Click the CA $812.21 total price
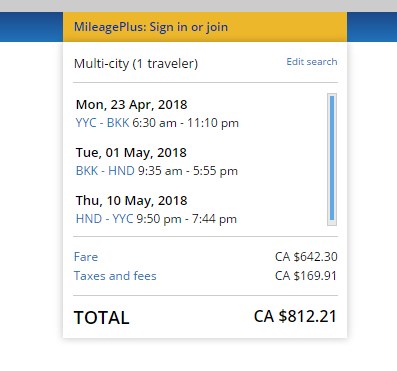The width and height of the screenshot is (397, 371). click(295, 316)
